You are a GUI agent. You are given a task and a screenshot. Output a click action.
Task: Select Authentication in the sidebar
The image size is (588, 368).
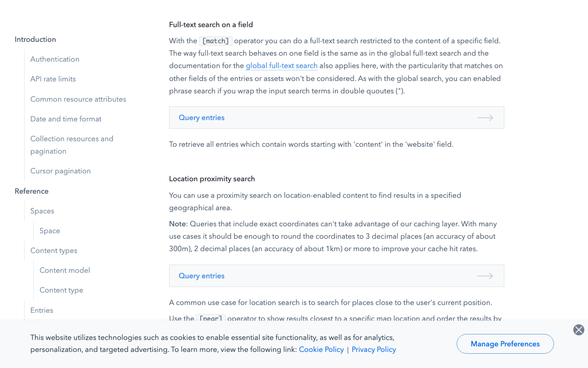point(55,59)
